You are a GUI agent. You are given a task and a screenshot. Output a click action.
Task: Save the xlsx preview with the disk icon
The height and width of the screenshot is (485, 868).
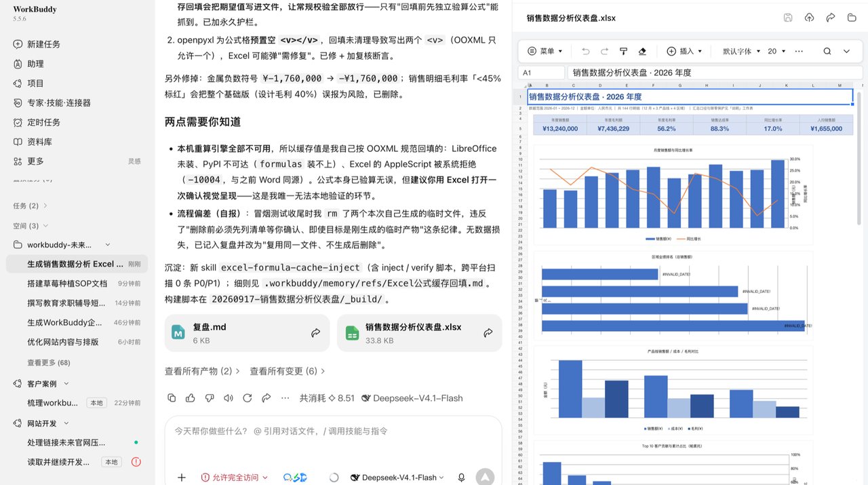788,18
